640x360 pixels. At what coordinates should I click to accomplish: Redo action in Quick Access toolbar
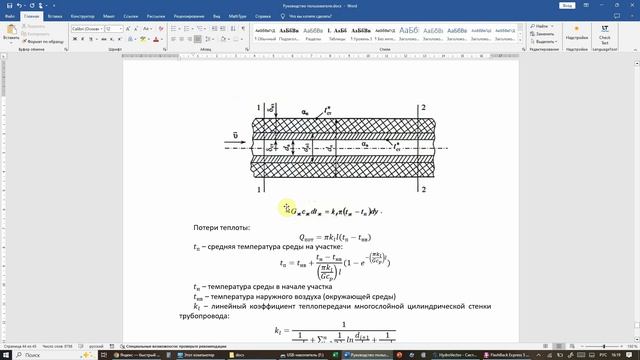pos(32,5)
